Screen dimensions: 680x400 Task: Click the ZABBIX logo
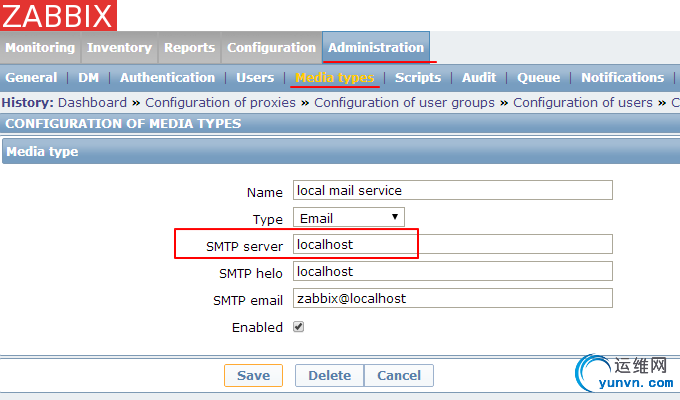(58, 15)
